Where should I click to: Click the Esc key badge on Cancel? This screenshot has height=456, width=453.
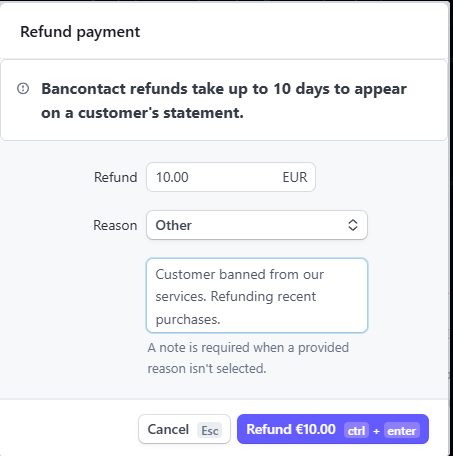(209, 430)
